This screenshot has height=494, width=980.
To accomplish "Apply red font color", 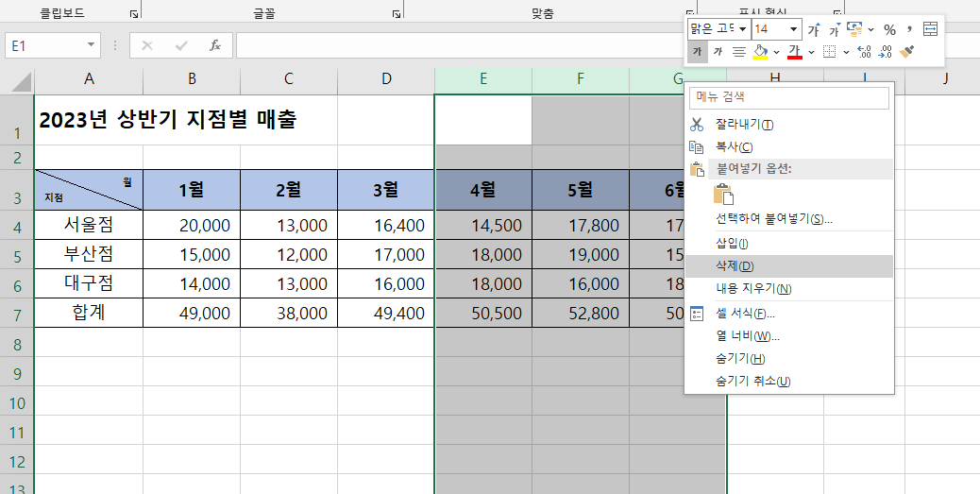I will click(x=795, y=52).
